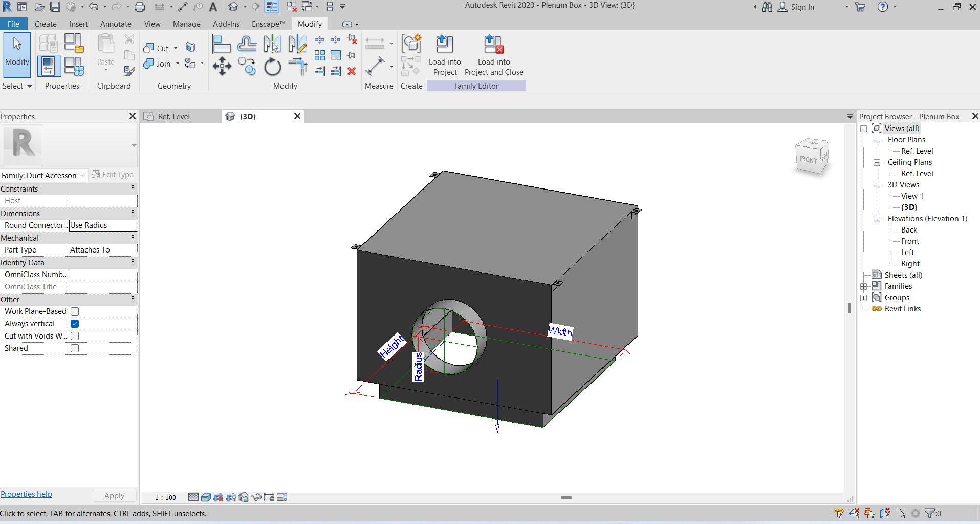980x524 pixels.
Task: Click Visual Style icon in view control bar
Action: tap(206, 497)
